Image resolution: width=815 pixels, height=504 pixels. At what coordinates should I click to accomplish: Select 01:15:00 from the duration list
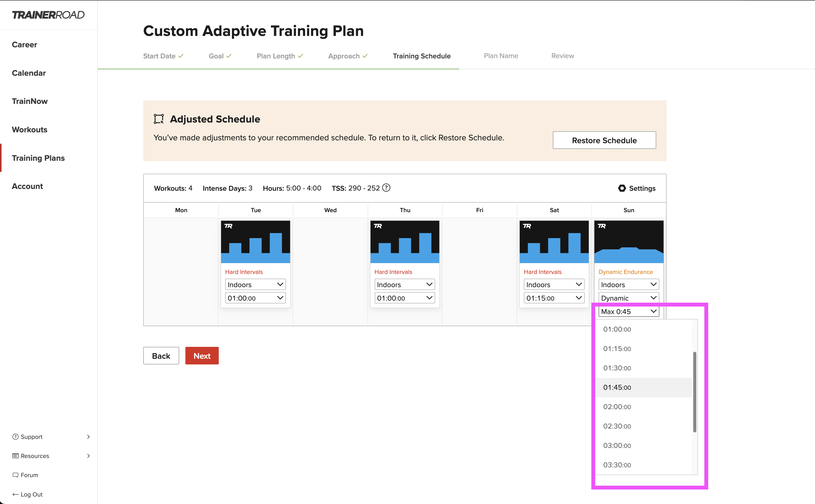pos(644,349)
